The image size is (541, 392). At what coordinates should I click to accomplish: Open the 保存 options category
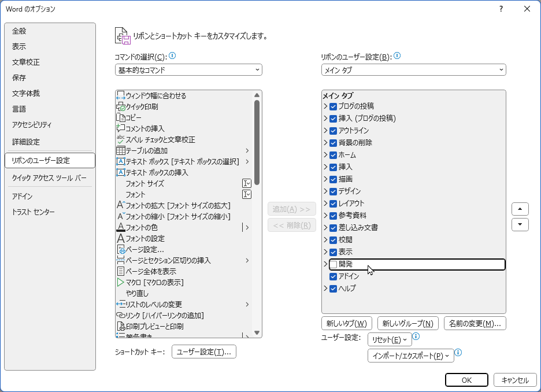tap(50, 77)
